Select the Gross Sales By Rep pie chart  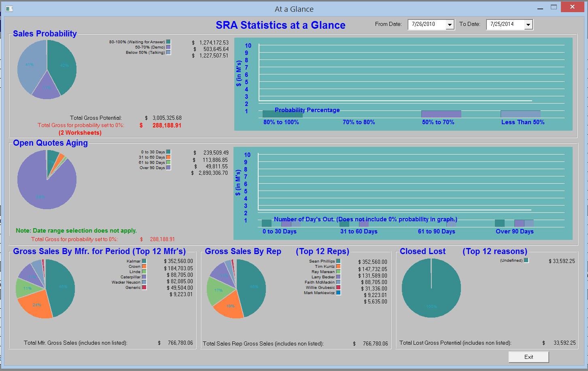(x=236, y=289)
